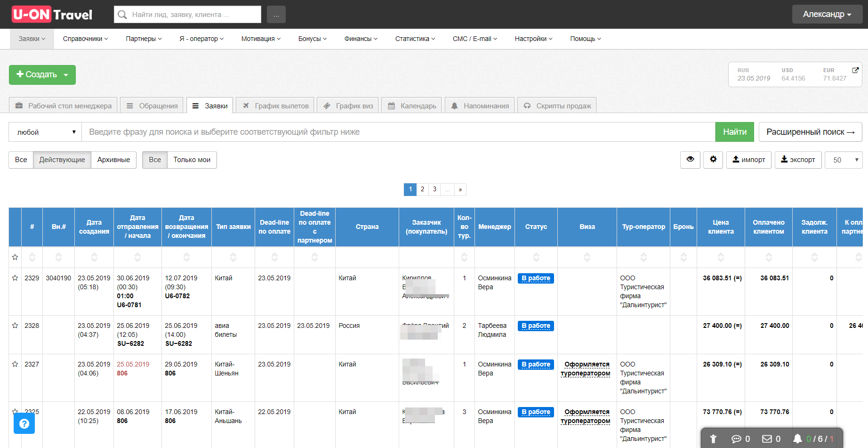Viewport: 868px width, 448px height.
Task: Open table settings via the gear icon
Action: [713, 160]
